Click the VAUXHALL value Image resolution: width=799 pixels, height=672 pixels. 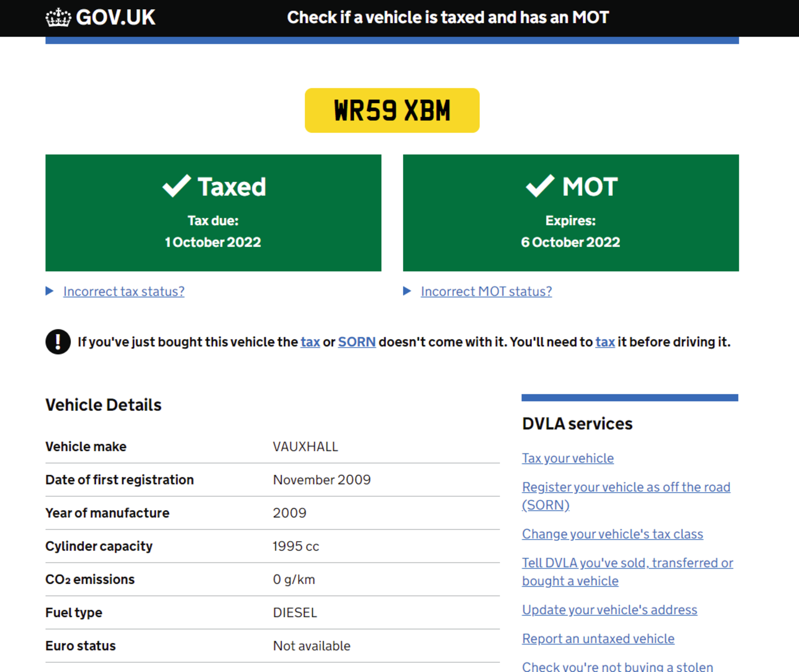coord(305,447)
